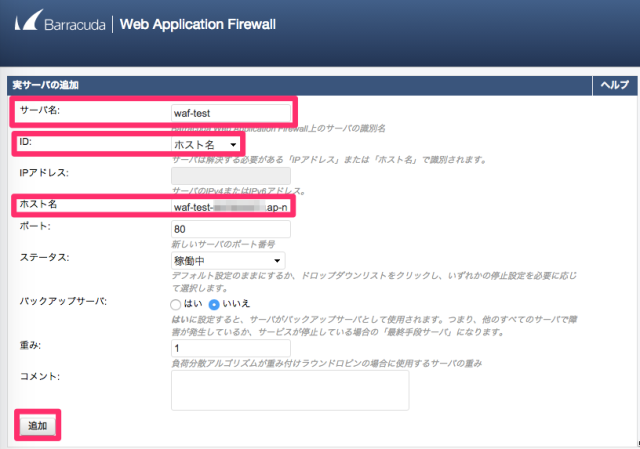The height and width of the screenshot is (449, 640).
Task: Click the IPアドレス: label
Action: 44,173
